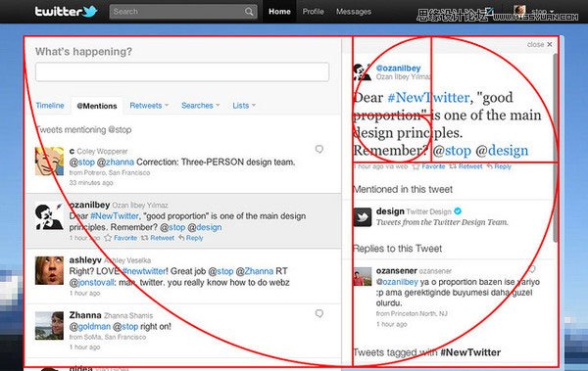Click the speech bubble on Zhanna's tweet

pos(319,313)
